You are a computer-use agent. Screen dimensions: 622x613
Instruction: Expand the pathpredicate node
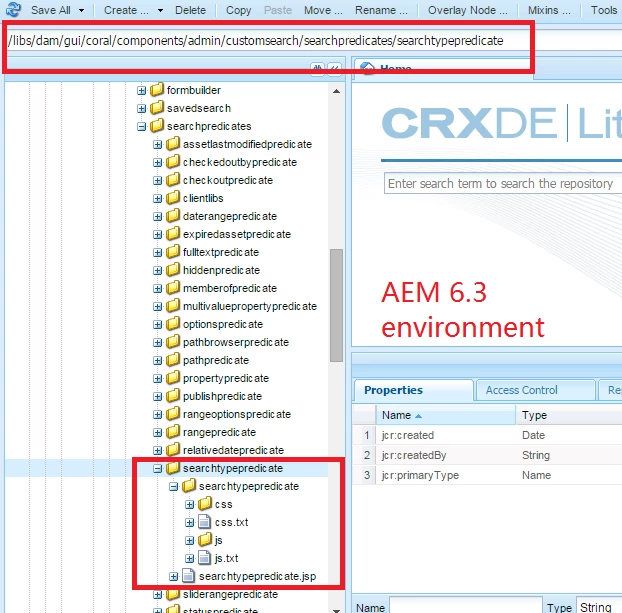(x=157, y=360)
